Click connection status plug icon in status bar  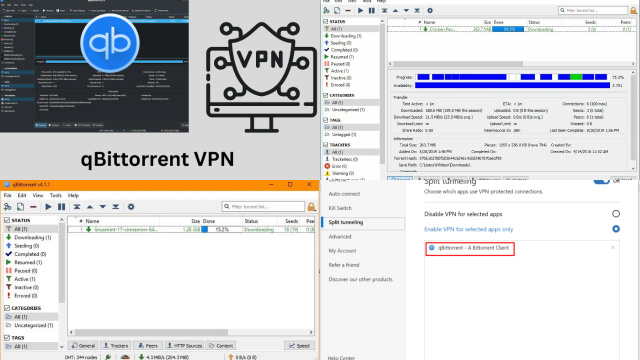pos(108,357)
